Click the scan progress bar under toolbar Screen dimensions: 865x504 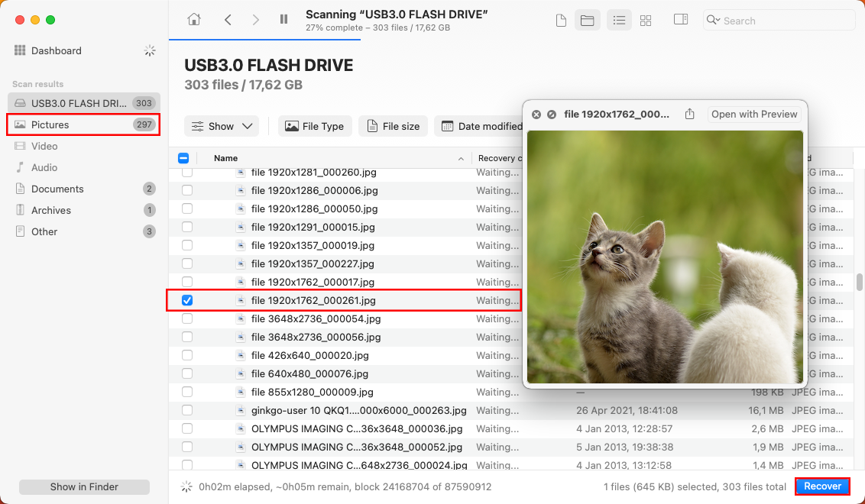(265, 40)
